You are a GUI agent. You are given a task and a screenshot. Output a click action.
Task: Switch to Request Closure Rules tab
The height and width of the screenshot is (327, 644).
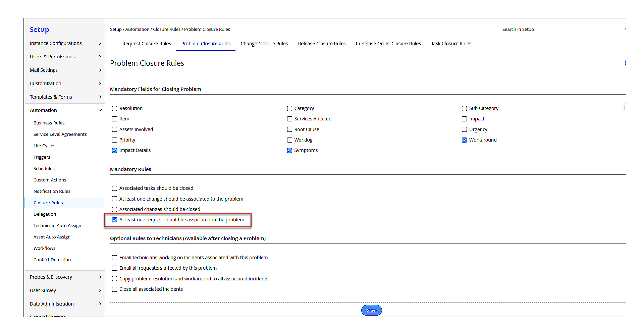pyautogui.click(x=147, y=44)
